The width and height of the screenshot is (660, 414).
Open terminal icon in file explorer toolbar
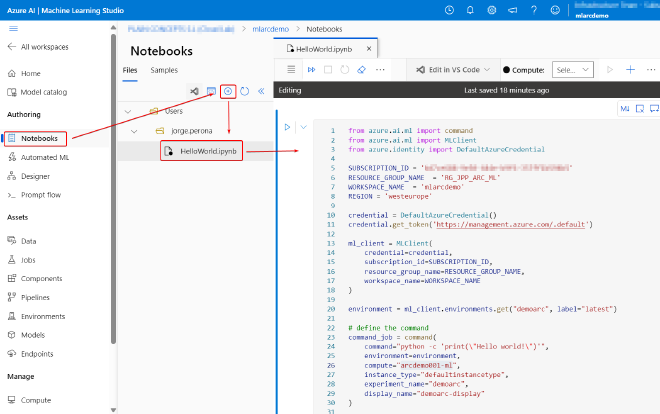(211, 91)
